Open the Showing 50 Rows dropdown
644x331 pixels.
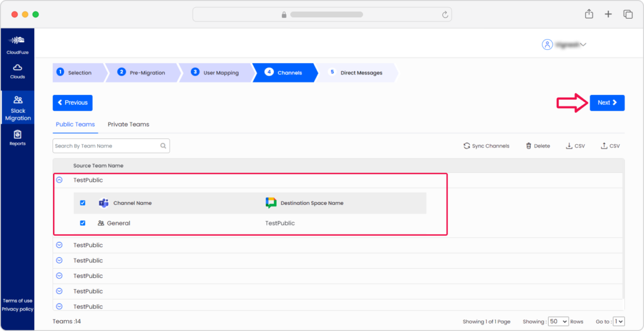558,321
